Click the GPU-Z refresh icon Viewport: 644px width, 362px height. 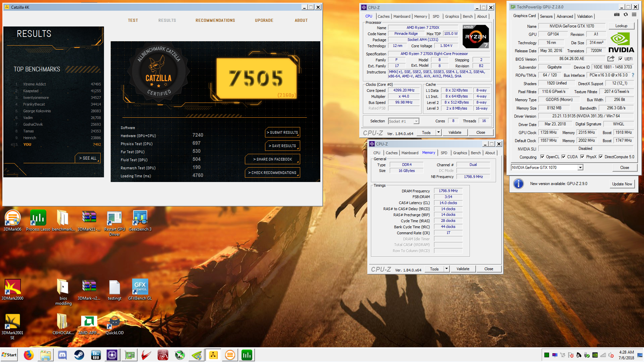tap(626, 14)
